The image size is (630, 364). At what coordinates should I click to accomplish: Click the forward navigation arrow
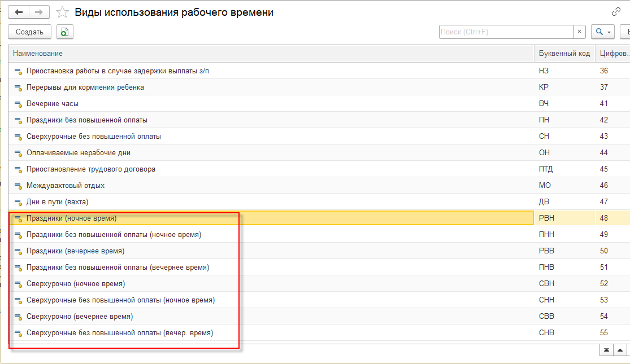(x=38, y=12)
